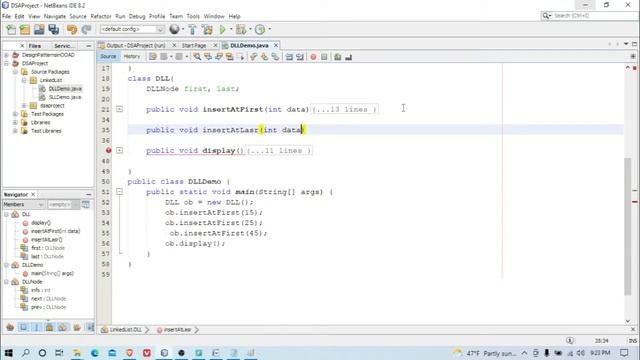Switch to the Output - DSAProject (run) tab
Viewport: 640px width, 360px height.
pyautogui.click(x=136, y=45)
